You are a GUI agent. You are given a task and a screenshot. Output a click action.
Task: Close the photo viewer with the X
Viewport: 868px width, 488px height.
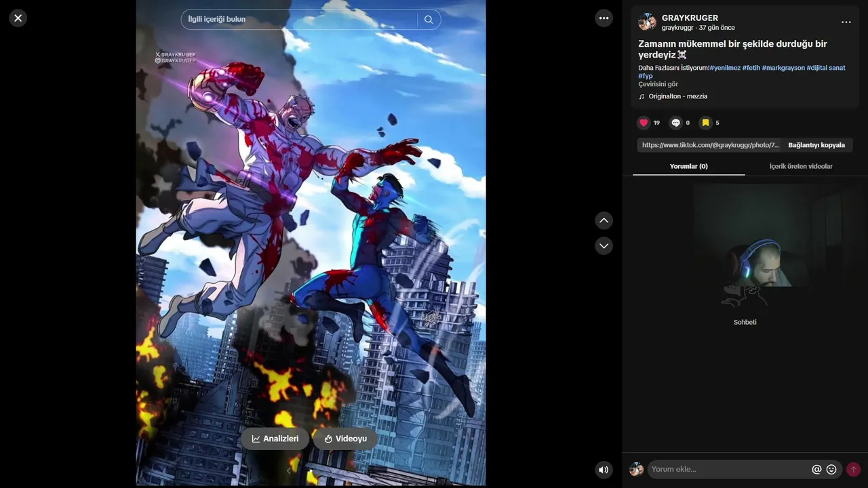click(18, 18)
